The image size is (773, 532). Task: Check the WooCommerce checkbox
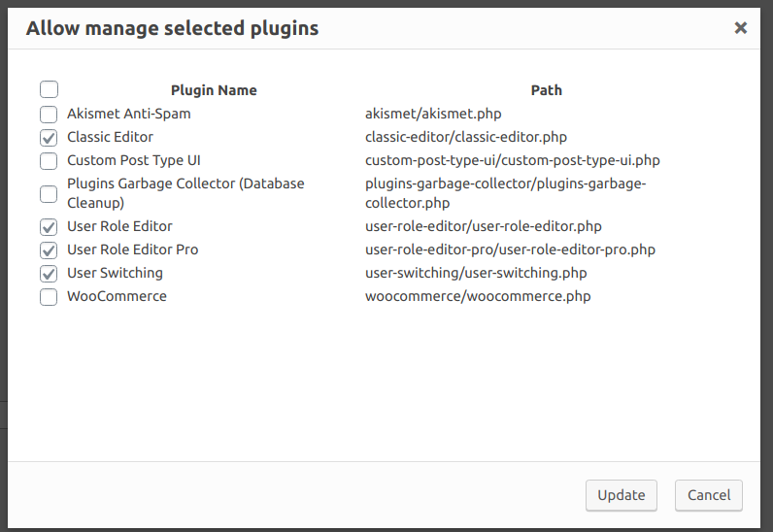coord(49,297)
